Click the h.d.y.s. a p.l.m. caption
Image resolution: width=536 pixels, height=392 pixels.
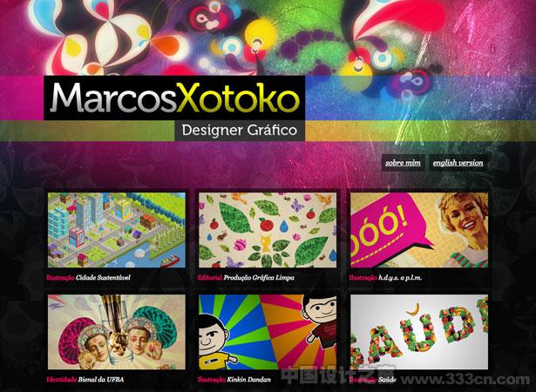coord(400,278)
